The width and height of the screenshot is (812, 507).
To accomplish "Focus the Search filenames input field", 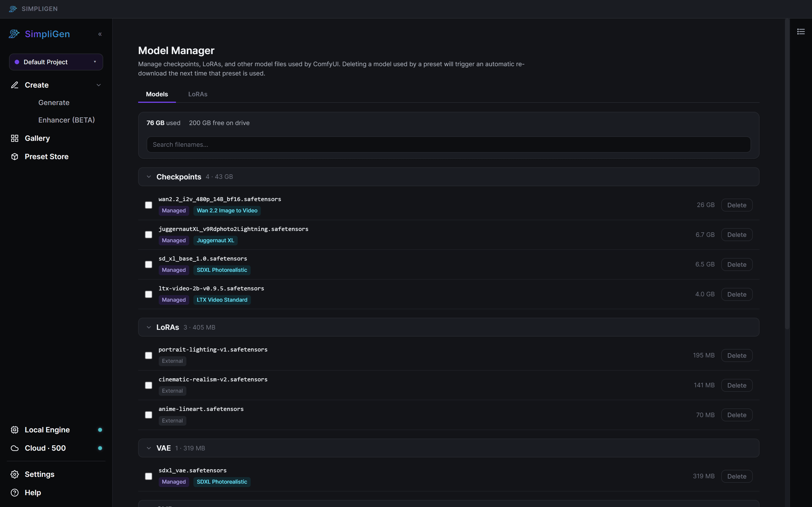I will tap(449, 144).
